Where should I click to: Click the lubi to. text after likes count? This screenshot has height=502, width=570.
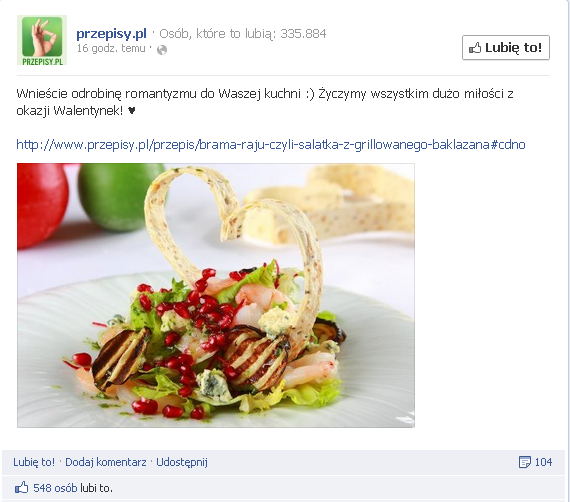pyautogui.click(x=96, y=488)
